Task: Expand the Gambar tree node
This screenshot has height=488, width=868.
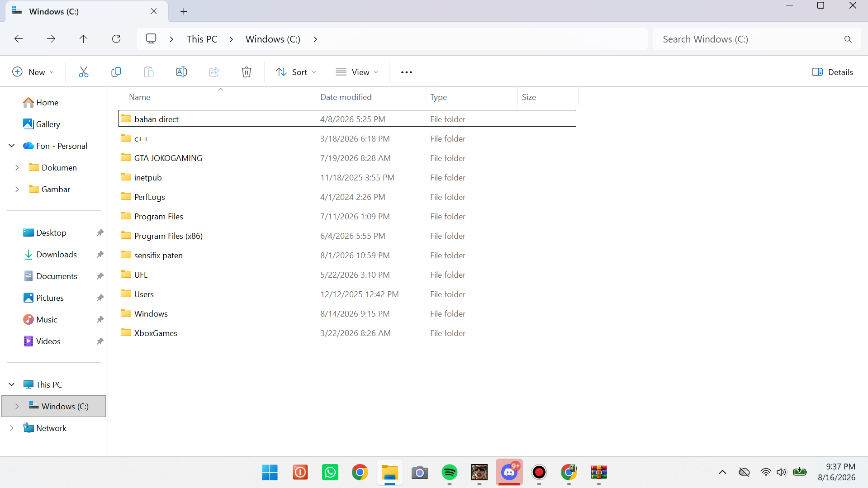Action: [x=17, y=189]
